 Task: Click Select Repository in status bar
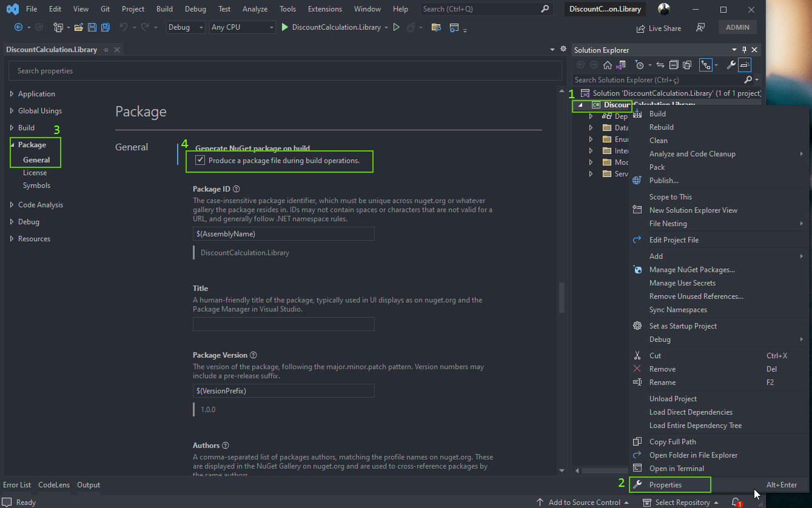point(681,503)
